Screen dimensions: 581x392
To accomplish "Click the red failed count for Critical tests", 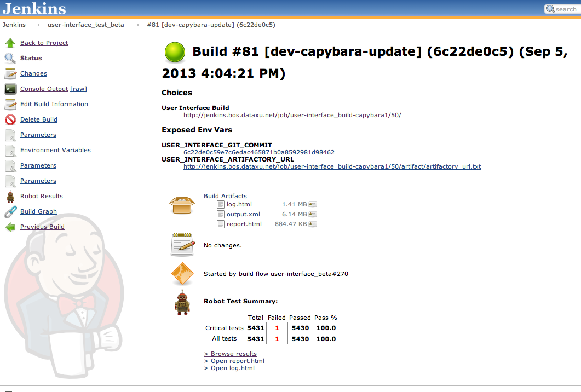I will pos(277,328).
